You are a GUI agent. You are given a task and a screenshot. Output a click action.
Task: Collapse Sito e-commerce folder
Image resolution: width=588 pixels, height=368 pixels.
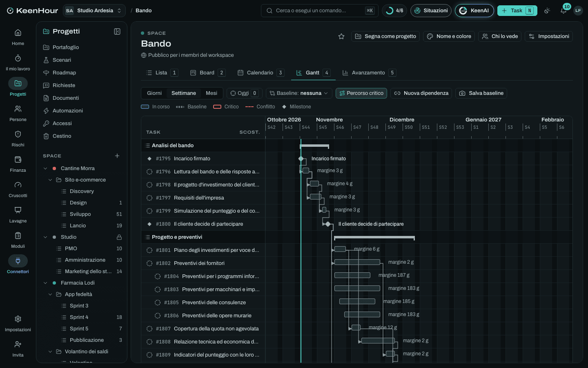click(x=50, y=180)
